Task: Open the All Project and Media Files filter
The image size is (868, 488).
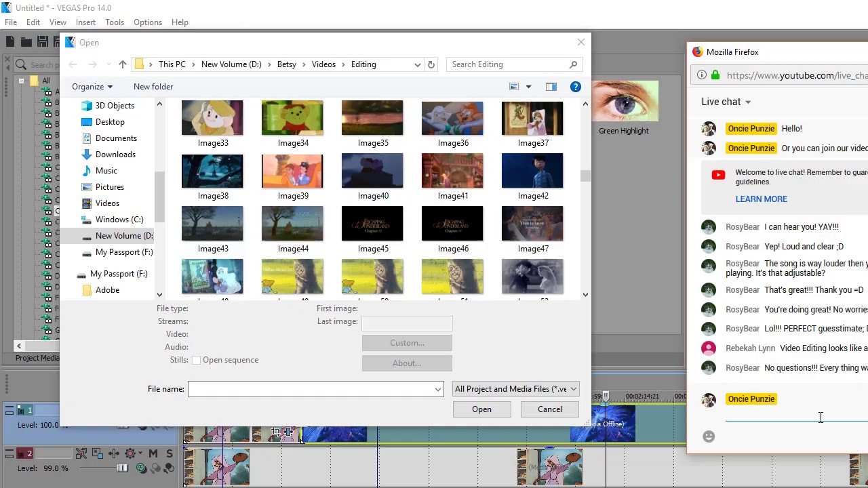Action: (515, 389)
